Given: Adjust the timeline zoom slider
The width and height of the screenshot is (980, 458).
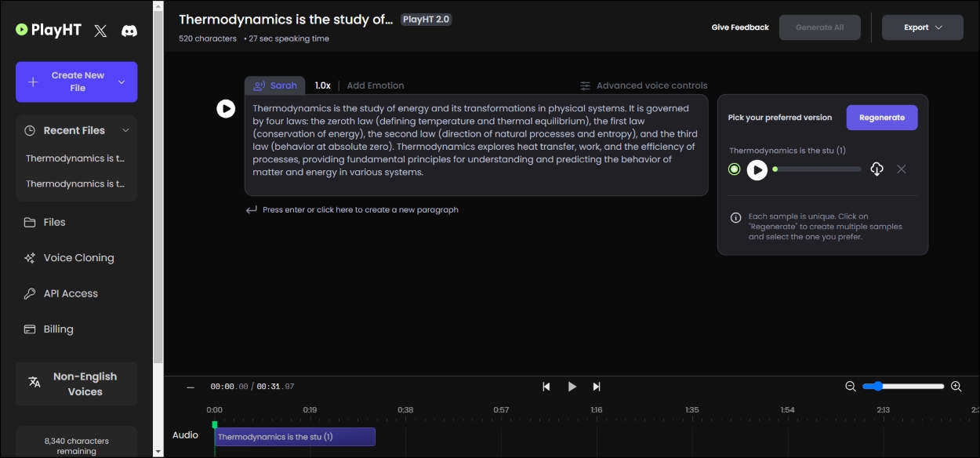Looking at the screenshot, I should tap(877, 386).
